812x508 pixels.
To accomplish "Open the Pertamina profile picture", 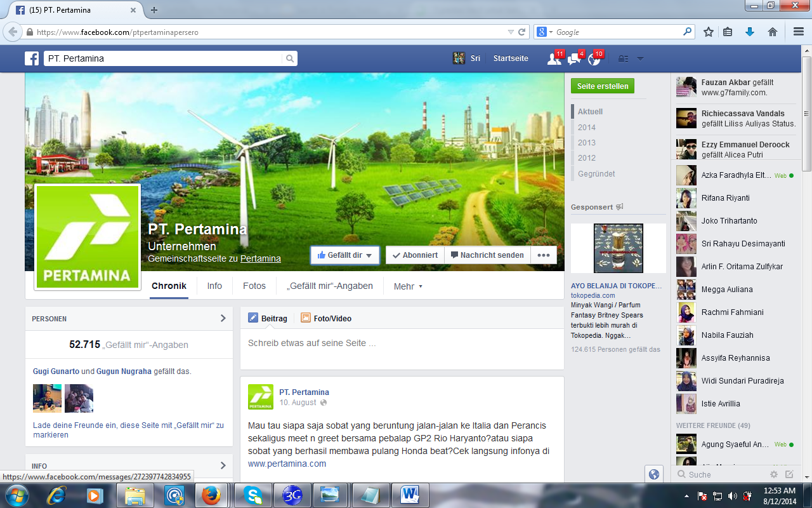I will (x=88, y=237).
